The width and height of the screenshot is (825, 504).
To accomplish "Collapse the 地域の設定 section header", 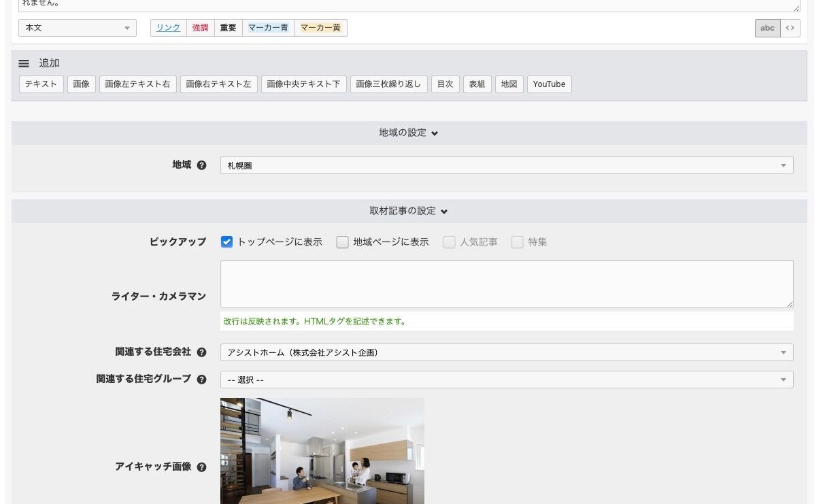I will click(x=409, y=133).
